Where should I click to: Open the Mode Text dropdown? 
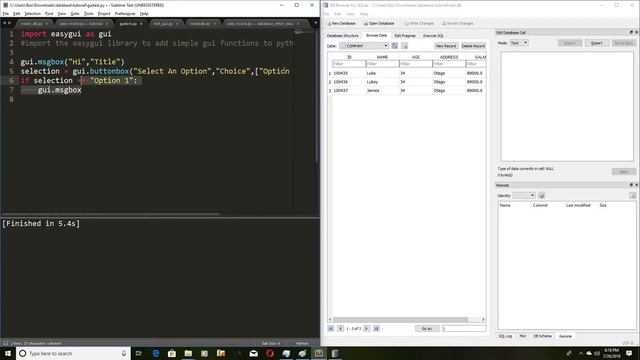point(519,43)
